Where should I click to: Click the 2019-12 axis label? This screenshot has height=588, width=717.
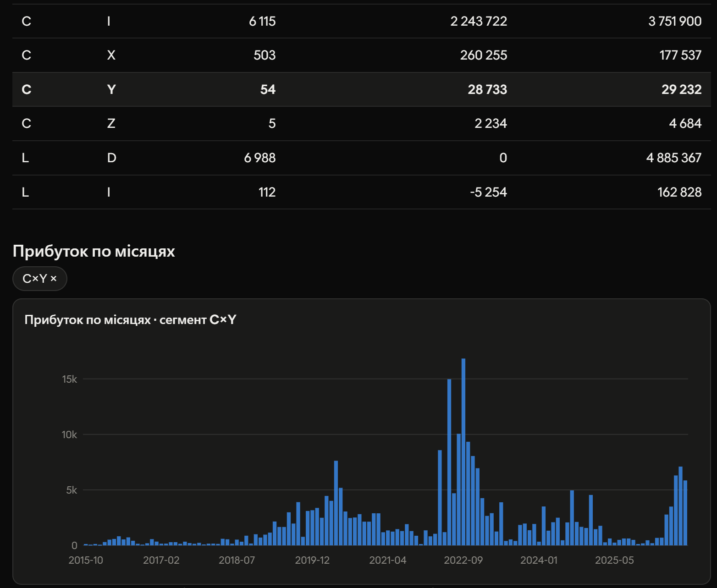[312, 560]
